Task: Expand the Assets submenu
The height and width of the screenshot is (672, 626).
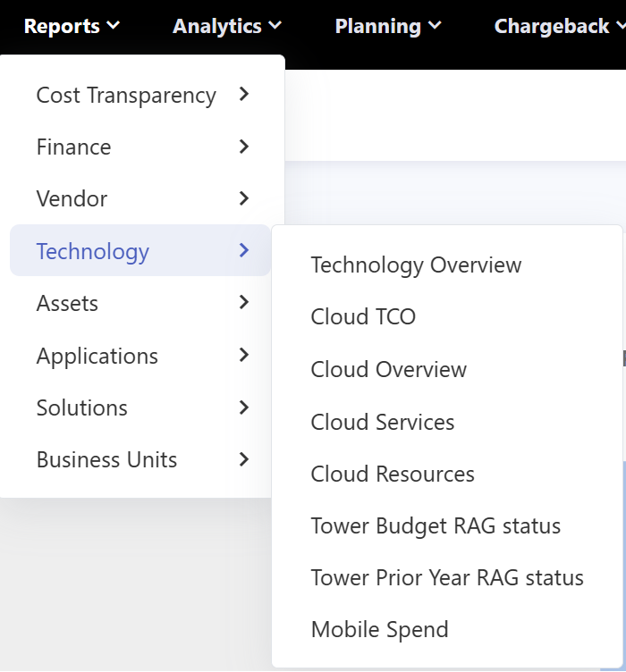Action: pyautogui.click(x=141, y=303)
